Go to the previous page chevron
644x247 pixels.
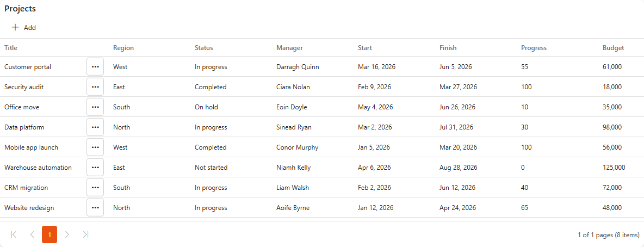[x=32, y=234]
